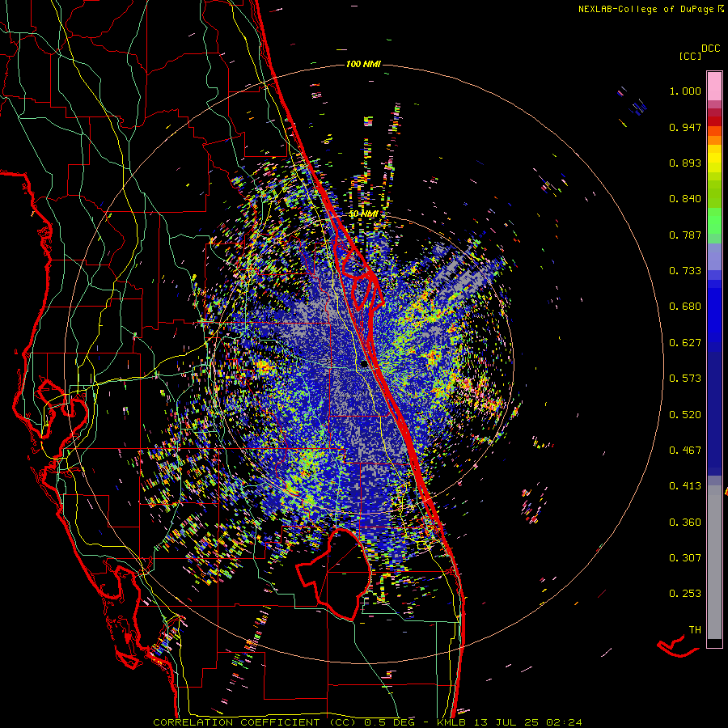This screenshot has width=728, height=728.
Task: Click the 0.253 legend value
Action: (685, 594)
